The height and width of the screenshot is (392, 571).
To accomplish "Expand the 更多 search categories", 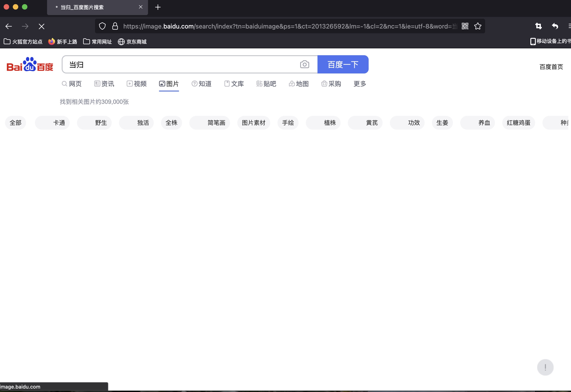I will 360,84.
